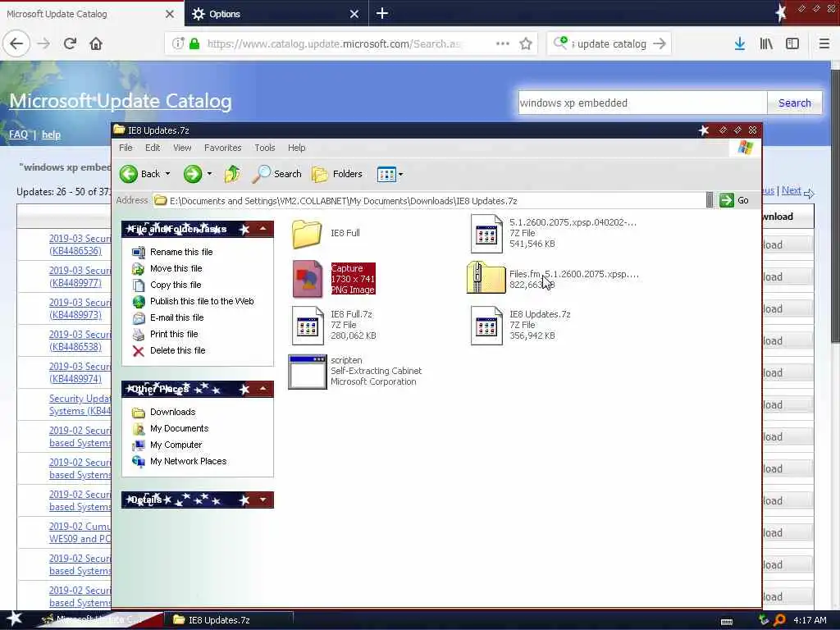Toggle the Folders pane button
Screen dimensions: 840x630
coord(337,174)
